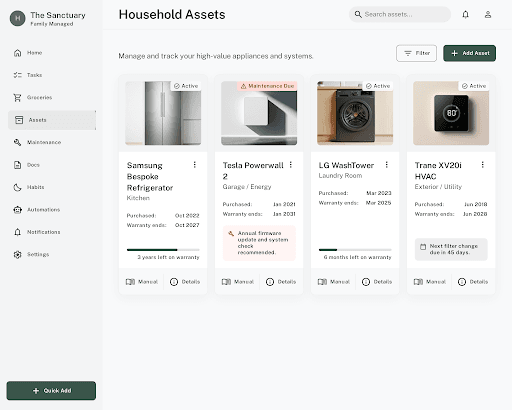Click the next filter change reminder
The height and width of the screenshot is (410, 512).
click(x=451, y=249)
